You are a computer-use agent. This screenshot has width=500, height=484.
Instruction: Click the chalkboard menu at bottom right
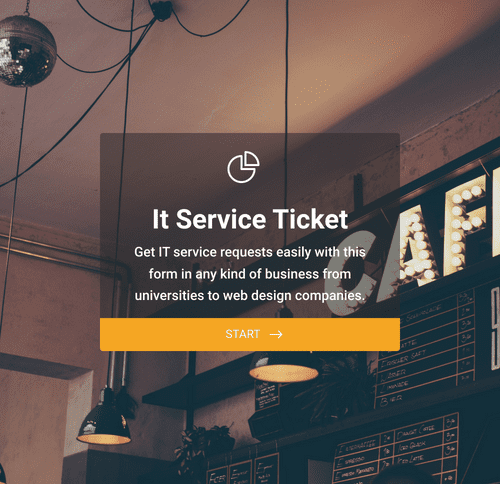pyautogui.click(x=395, y=448)
